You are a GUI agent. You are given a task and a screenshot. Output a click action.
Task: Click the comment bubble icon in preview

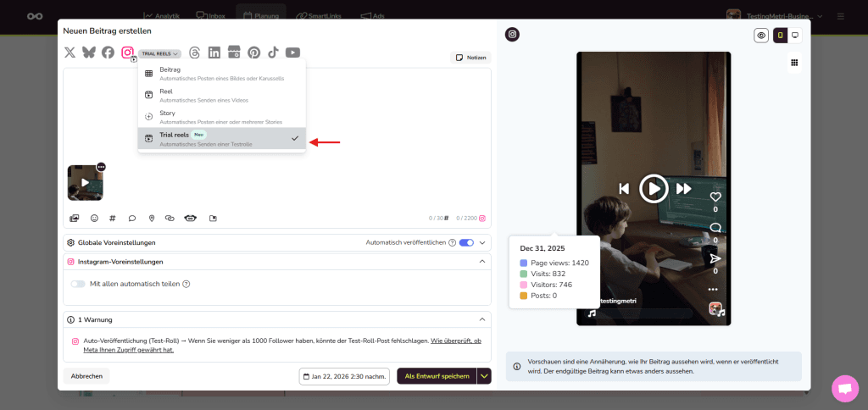(715, 227)
